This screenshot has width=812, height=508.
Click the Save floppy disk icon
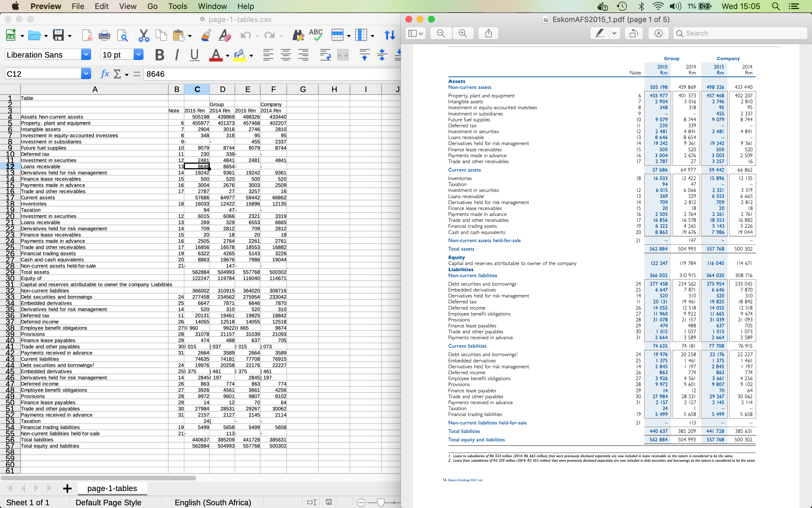[58, 35]
